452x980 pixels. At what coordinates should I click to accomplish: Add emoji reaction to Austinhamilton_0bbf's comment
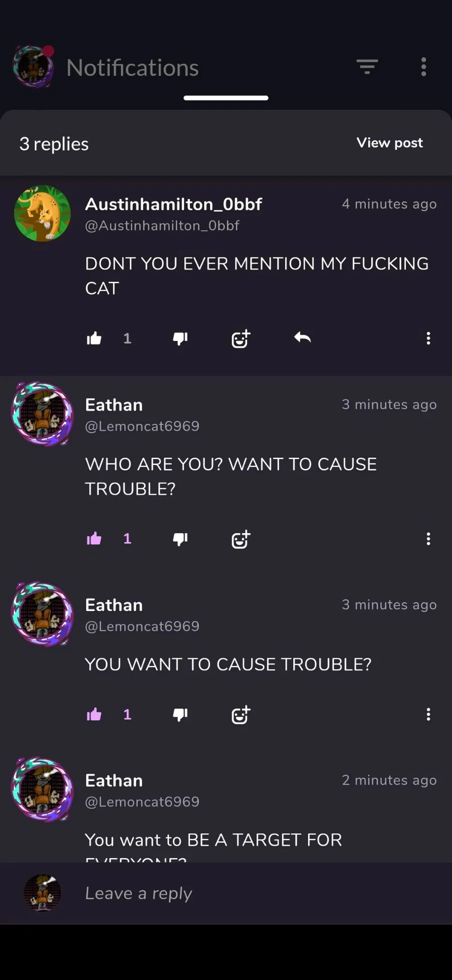click(241, 339)
